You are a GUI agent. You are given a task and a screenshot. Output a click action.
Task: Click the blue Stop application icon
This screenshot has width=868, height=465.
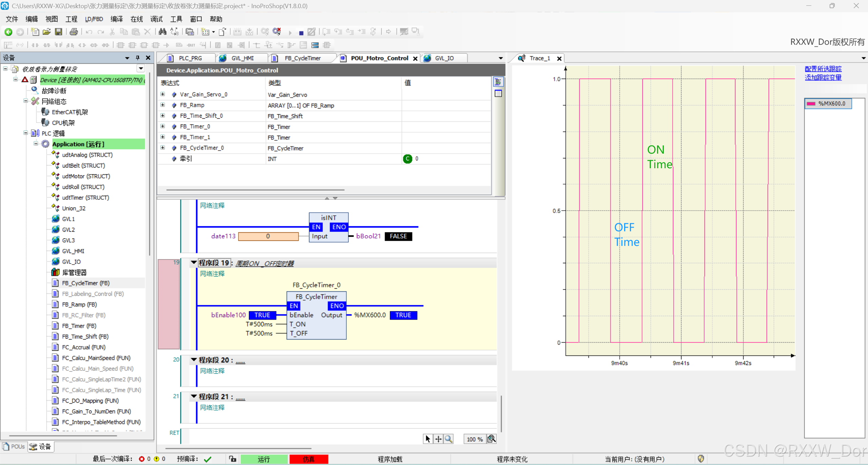[301, 33]
